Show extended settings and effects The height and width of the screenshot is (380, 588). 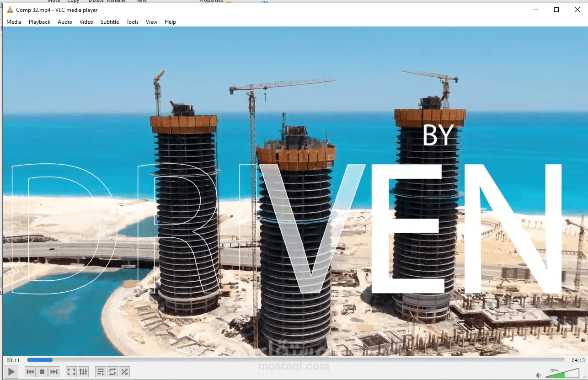pyautogui.click(x=83, y=372)
